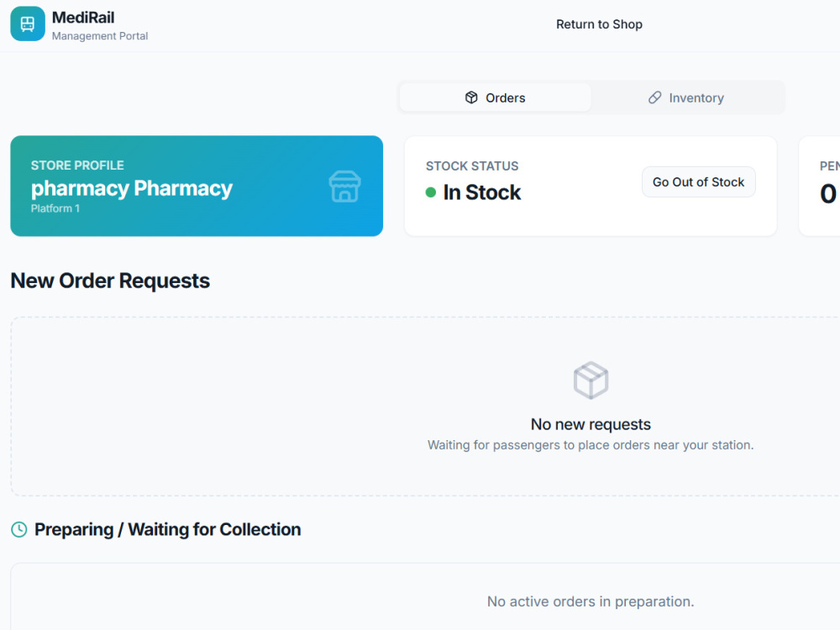The height and width of the screenshot is (630, 840).
Task: Click the MediRail brand title
Action: pyautogui.click(x=83, y=18)
